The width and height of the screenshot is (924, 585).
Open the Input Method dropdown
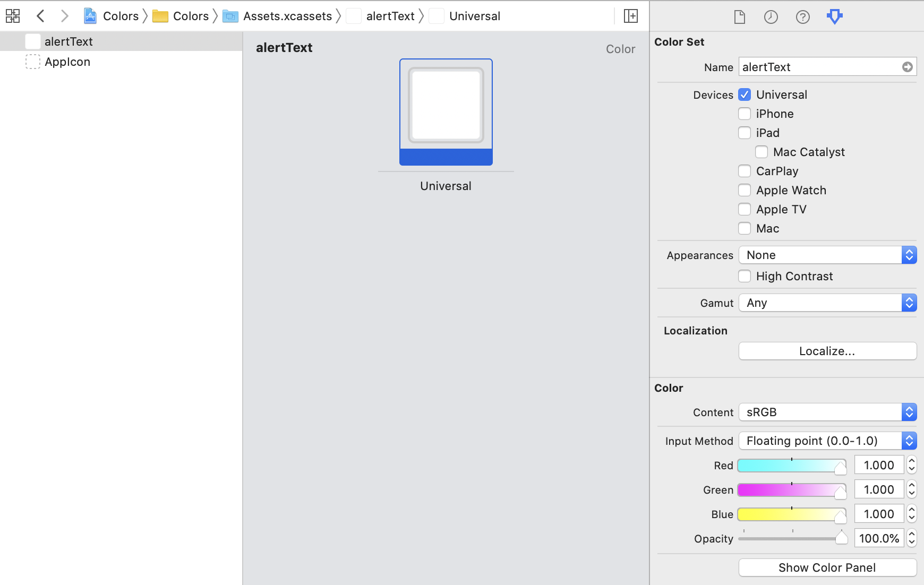pos(827,441)
